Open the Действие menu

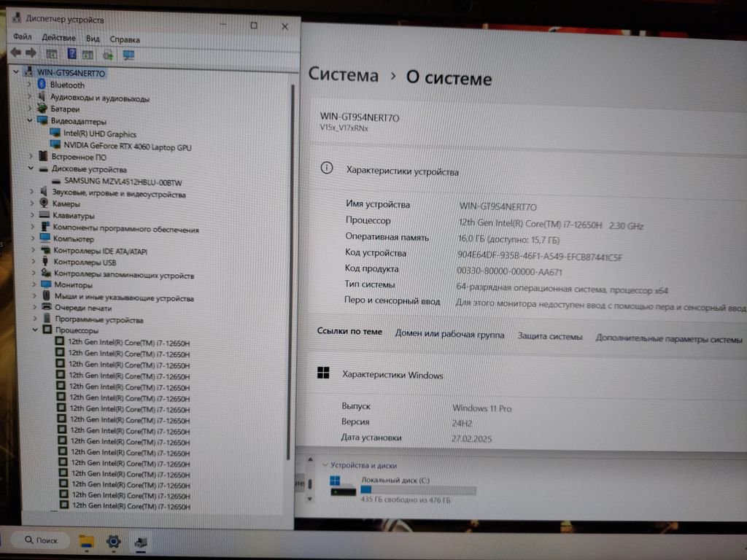pos(58,38)
